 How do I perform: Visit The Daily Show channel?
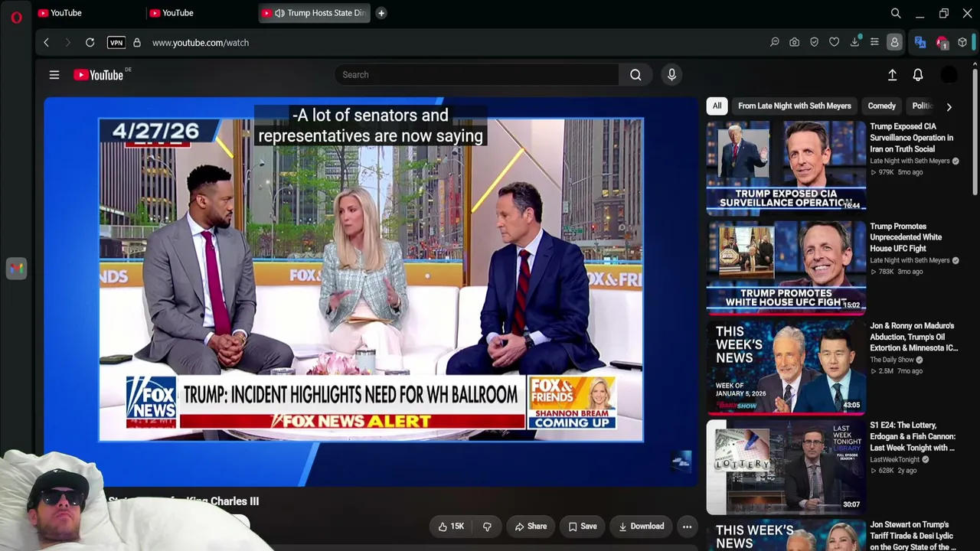[x=892, y=360]
